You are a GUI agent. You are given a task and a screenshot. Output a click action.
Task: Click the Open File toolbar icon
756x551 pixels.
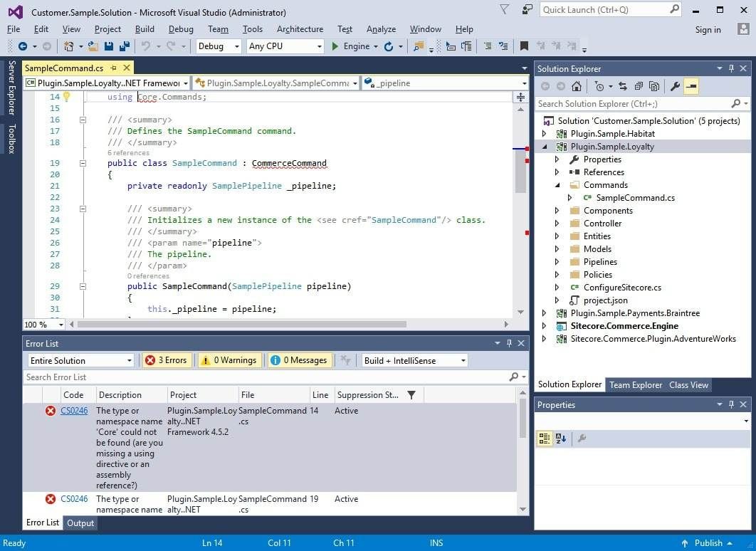(93, 46)
